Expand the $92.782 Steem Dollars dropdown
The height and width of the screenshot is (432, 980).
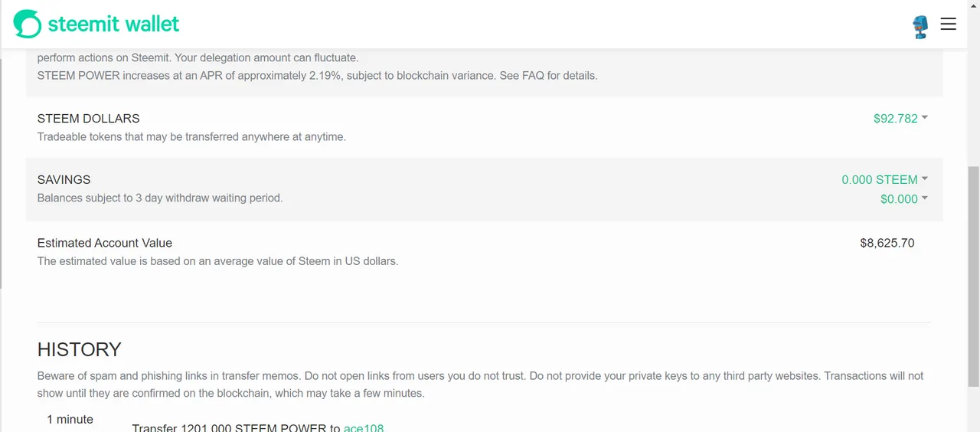point(900,119)
